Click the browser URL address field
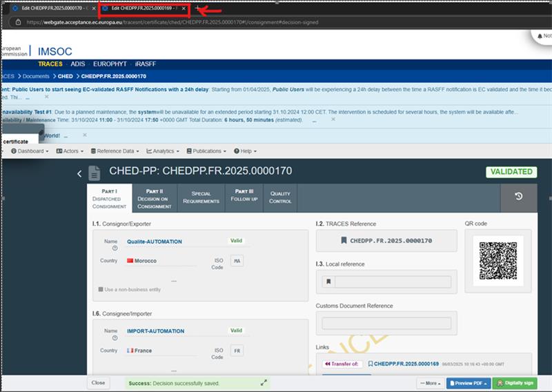552x392 pixels. pos(172,22)
